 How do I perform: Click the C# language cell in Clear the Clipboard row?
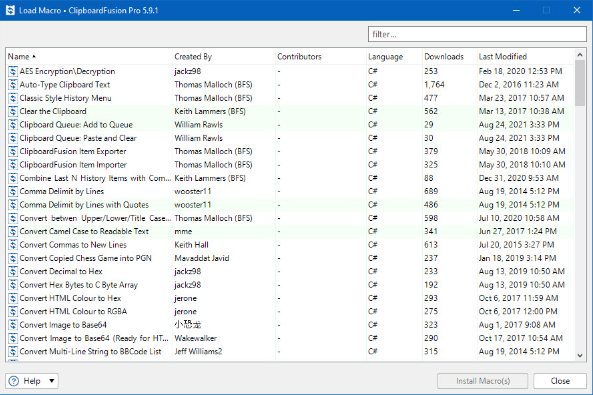click(x=373, y=111)
